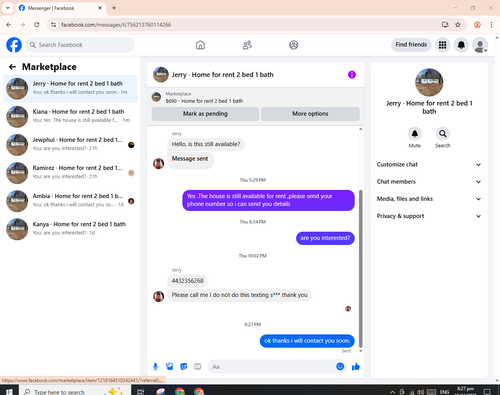Click the chat scrollbar thumb
The image size is (500, 395).
pyautogui.click(x=360, y=269)
